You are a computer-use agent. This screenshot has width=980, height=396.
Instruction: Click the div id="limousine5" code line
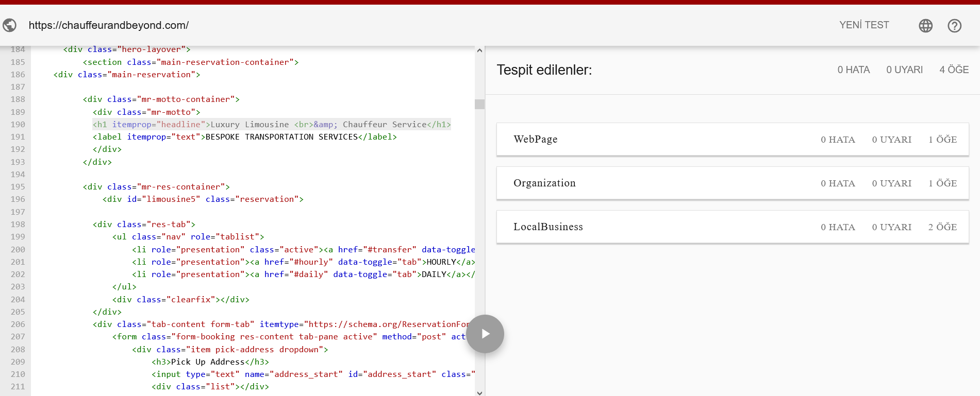(203, 199)
